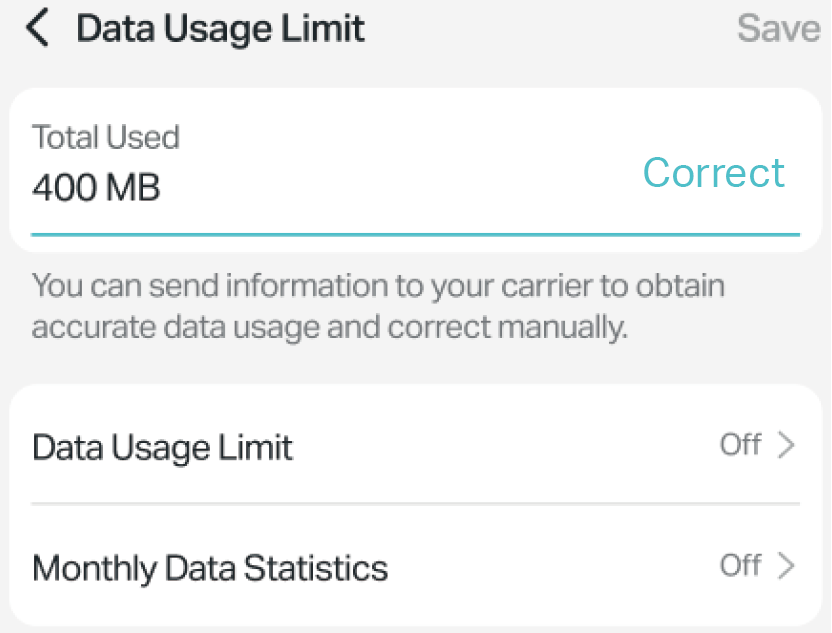Image resolution: width=832 pixels, height=633 pixels.
Task: Click the word "carrier" in the hint
Action: (550, 287)
